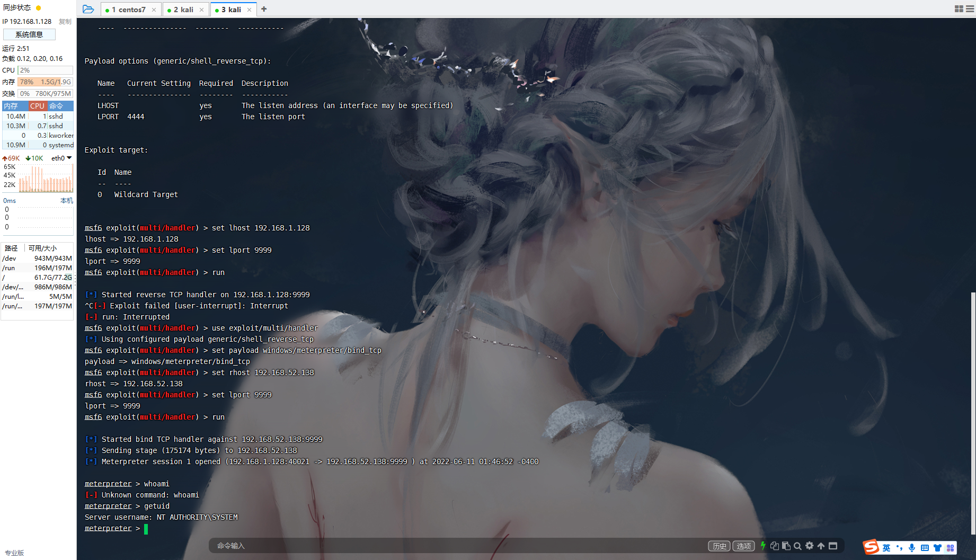Image resolution: width=976 pixels, height=560 pixels.
Task: Click the swap usage bar 0%
Action: click(45, 93)
